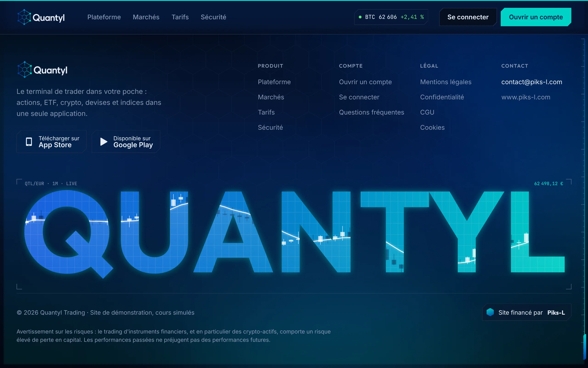Click the © 2026 Quantyl Trading copyright text
588x368 pixels.
pyautogui.click(x=105, y=313)
